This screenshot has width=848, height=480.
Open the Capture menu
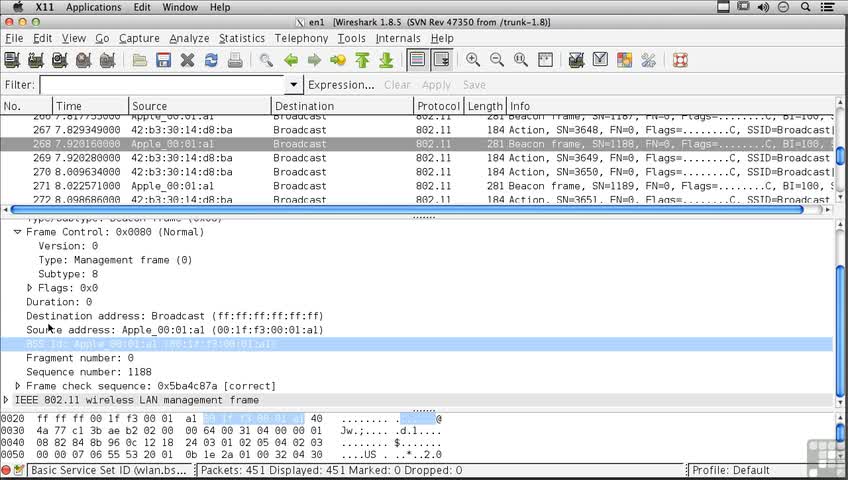139,38
